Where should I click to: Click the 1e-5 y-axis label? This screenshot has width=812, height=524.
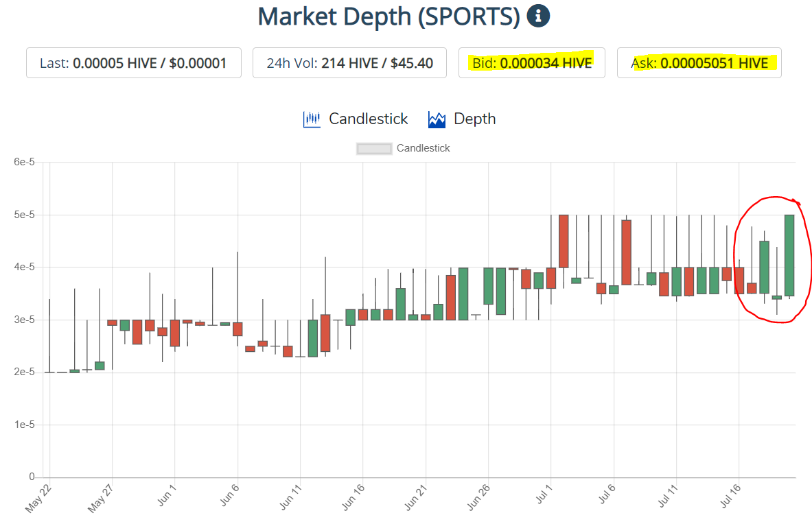pyautogui.click(x=23, y=425)
